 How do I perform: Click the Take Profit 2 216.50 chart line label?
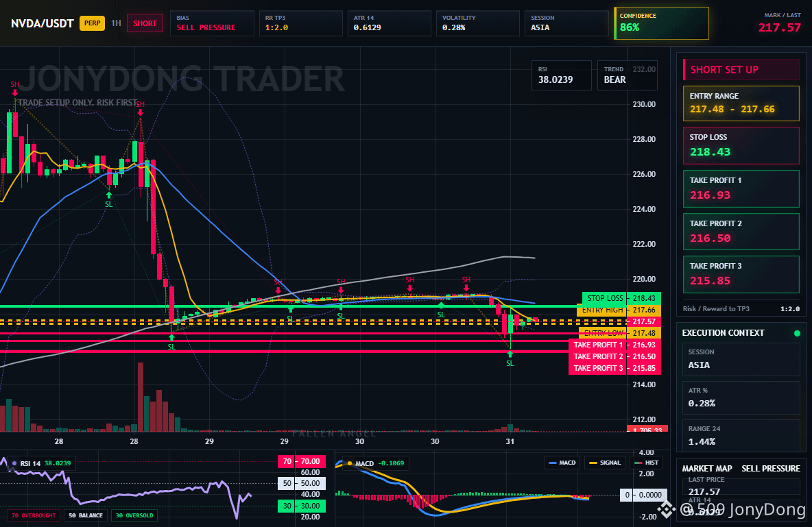pos(614,356)
